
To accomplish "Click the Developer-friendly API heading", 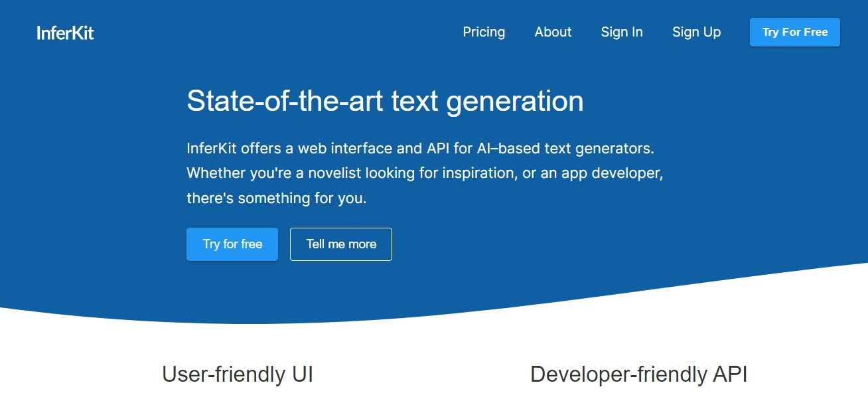I will [639, 374].
